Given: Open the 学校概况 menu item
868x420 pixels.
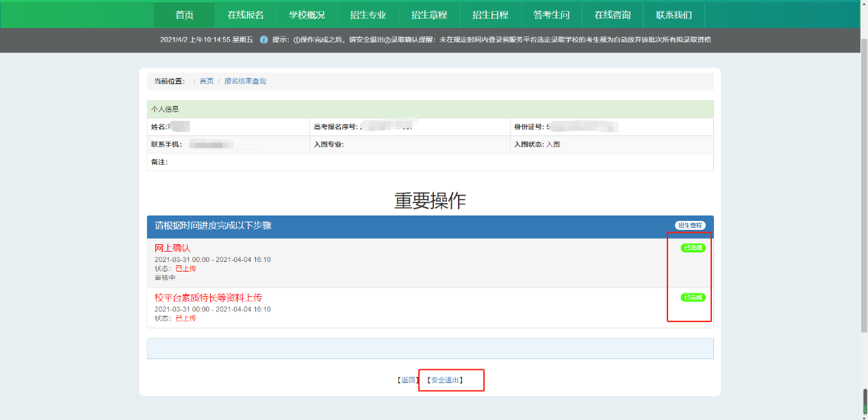Looking at the screenshot, I should click(307, 15).
